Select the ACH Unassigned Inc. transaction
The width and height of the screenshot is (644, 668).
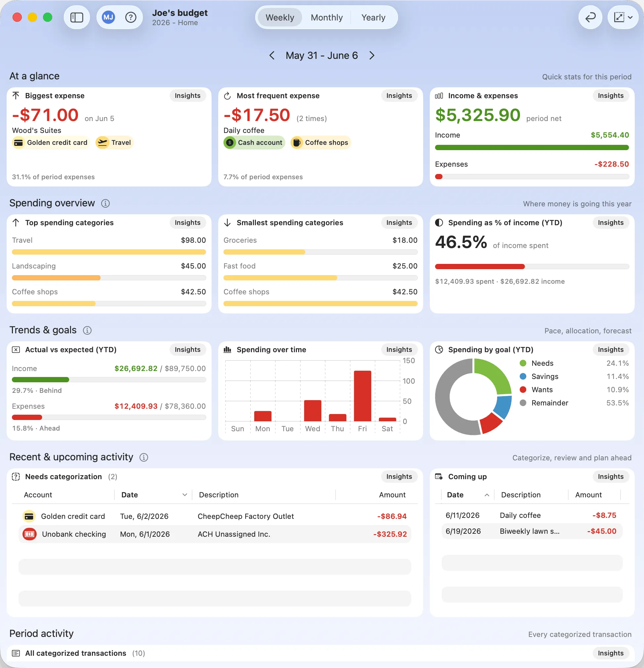[x=215, y=534]
